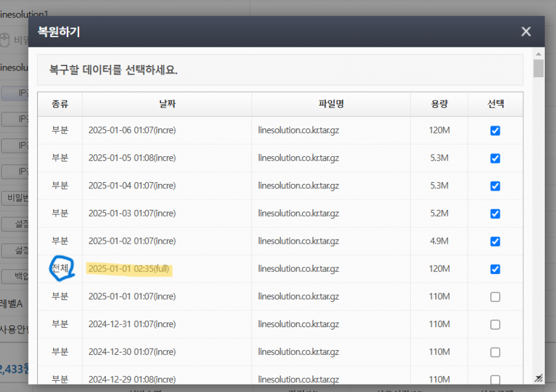Click the 선택 column header

[x=495, y=104]
